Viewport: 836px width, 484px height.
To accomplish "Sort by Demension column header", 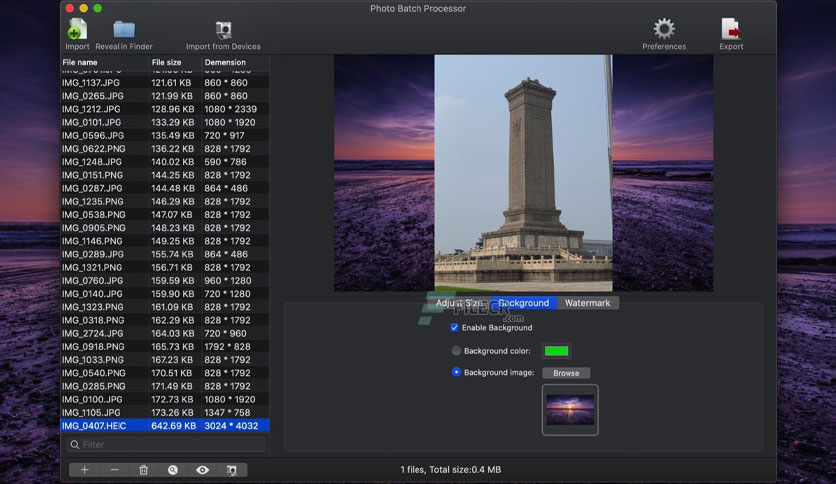I will [235, 62].
